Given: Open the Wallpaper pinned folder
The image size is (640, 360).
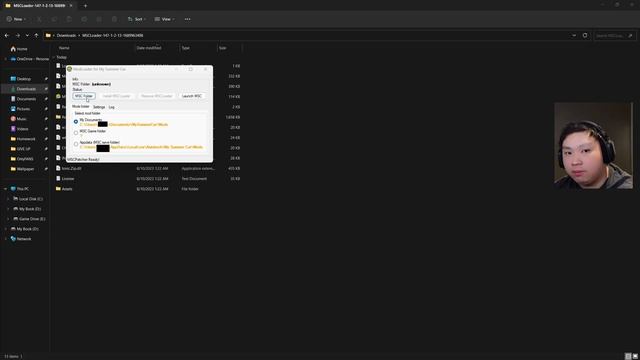Looking at the screenshot, I should 22,169.
